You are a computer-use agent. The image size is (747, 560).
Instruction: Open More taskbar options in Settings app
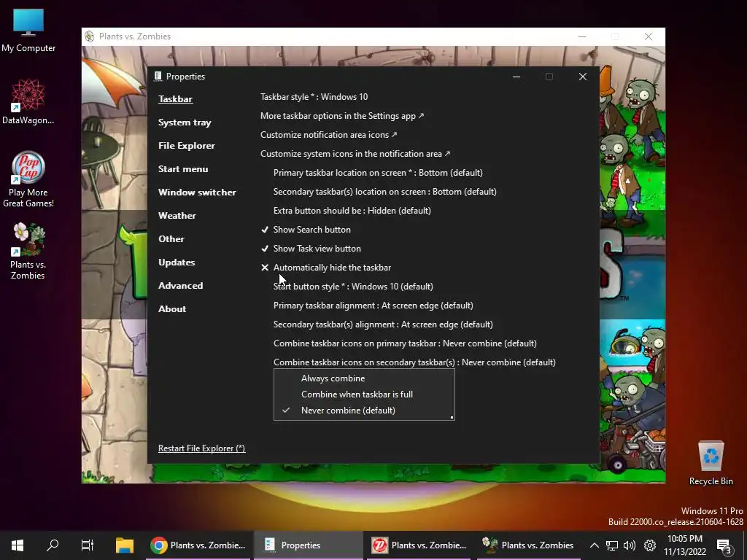[341, 116]
